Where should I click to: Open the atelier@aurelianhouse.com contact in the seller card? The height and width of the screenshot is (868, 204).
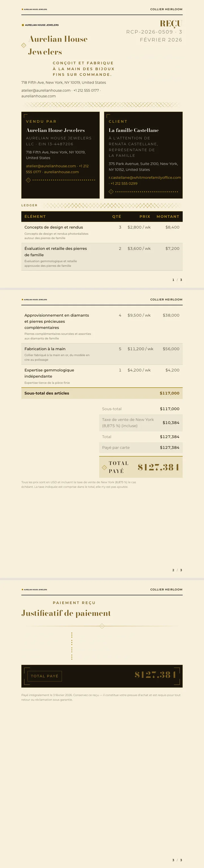tap(51, 166)
